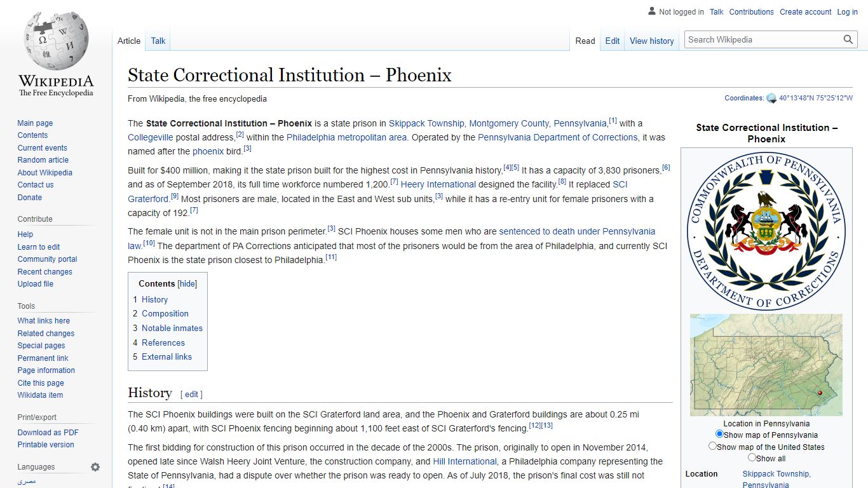The height and width of the screenshot is (488, 868).
Task: Edit the History section
Action: 191,394
